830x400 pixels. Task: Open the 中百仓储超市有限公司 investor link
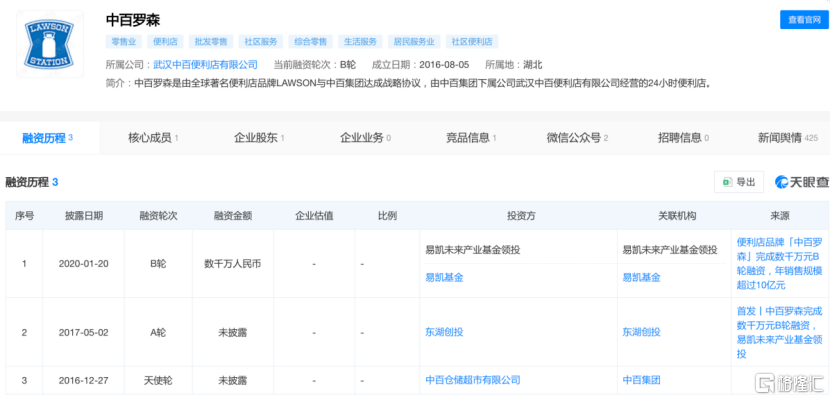[473, 380]
